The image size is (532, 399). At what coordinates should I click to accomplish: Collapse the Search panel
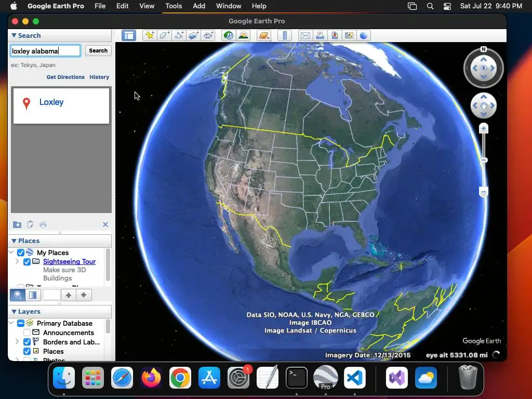[14, 35]
